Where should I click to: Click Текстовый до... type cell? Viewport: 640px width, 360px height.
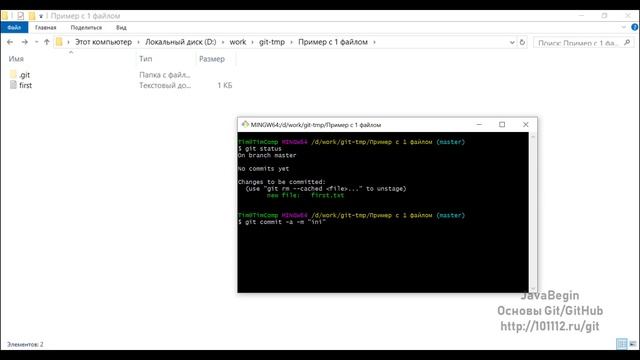coord(165,85)
